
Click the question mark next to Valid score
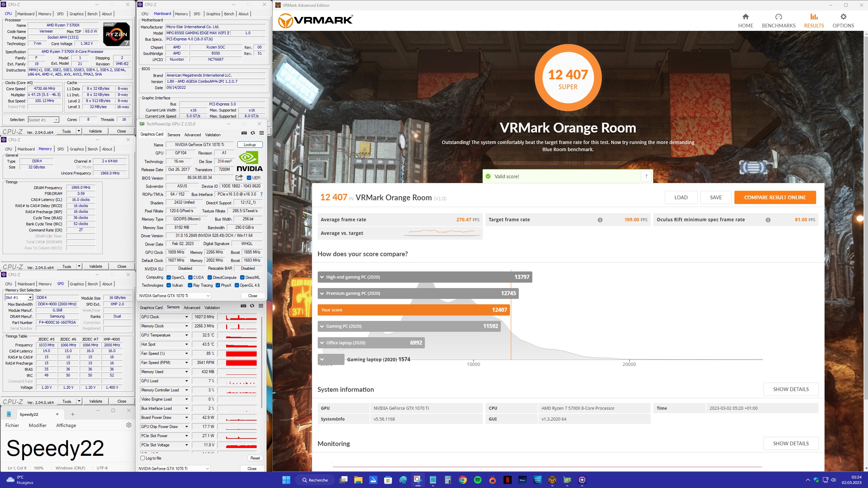click(x=646, y=176)
